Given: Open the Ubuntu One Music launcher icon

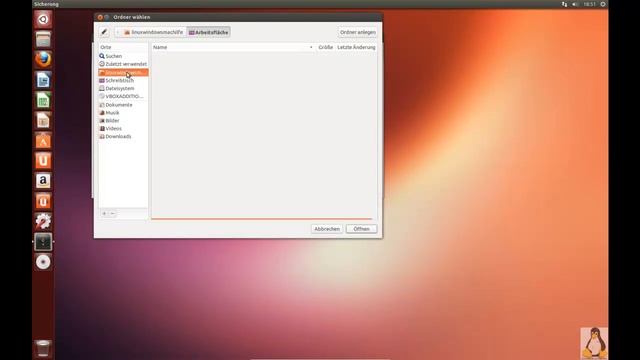Looking at the screenshot, I should [43, 201].
